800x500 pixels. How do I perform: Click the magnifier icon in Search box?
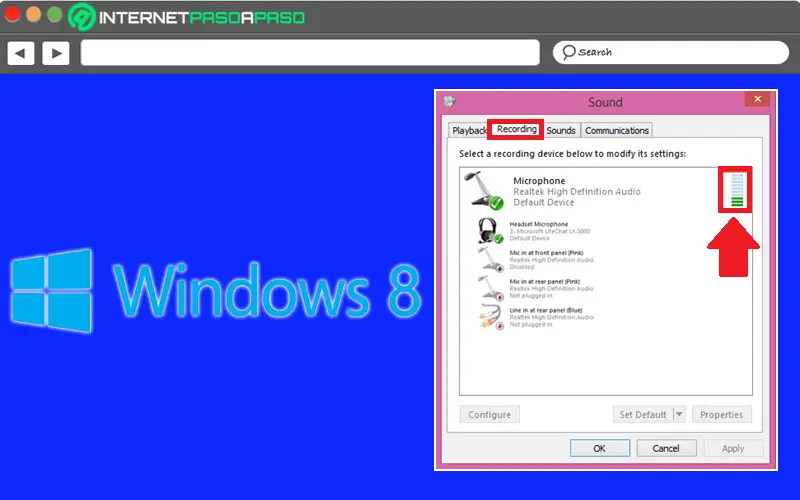point(568,52)
